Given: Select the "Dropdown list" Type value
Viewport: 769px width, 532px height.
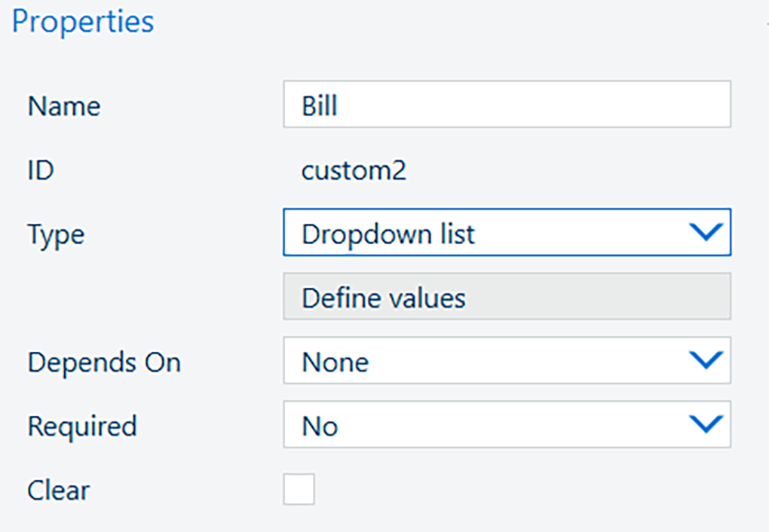Looking at the screenshot, I should (388, 234).
